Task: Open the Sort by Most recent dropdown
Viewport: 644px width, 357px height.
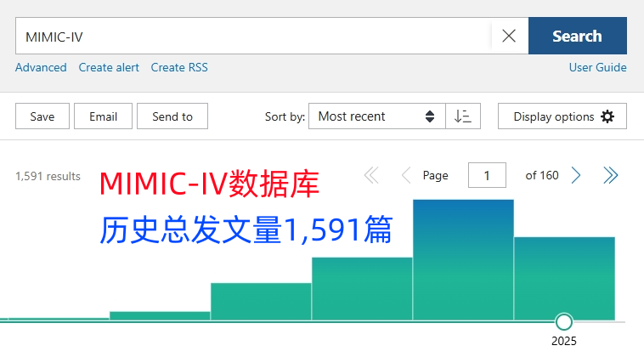Action: pos(377,116)
